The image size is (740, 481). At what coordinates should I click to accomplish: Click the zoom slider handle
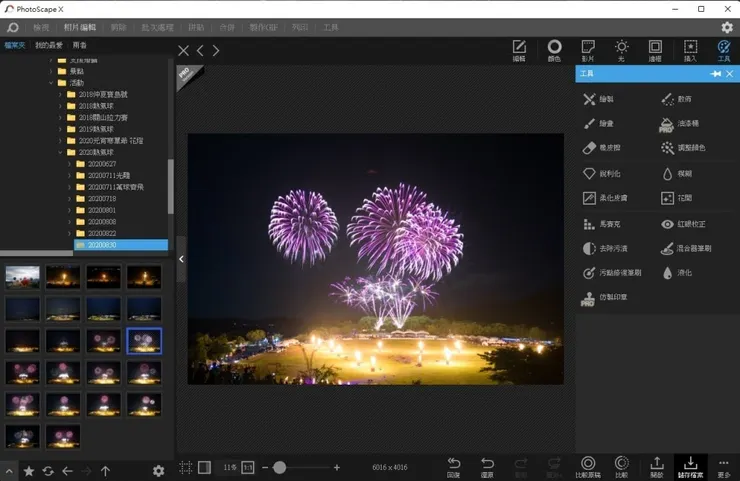279,467
